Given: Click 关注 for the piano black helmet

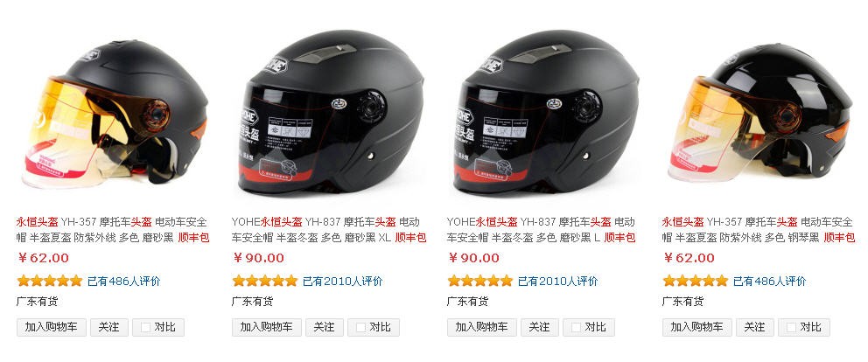Looking at the screenshot, I should click(x=755, y=327).
